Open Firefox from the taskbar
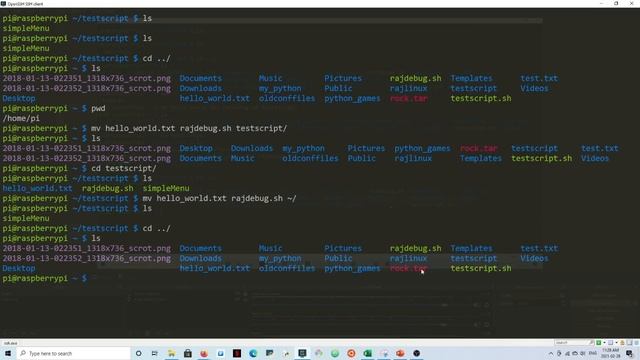The height and width of the screenshot is (360, 640). pos(204,353)
